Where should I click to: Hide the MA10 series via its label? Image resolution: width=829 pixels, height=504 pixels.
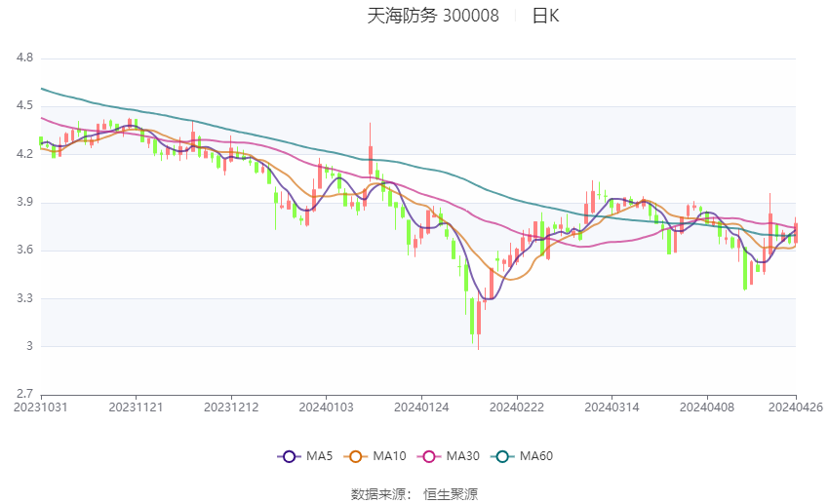(x=390, y=456)
